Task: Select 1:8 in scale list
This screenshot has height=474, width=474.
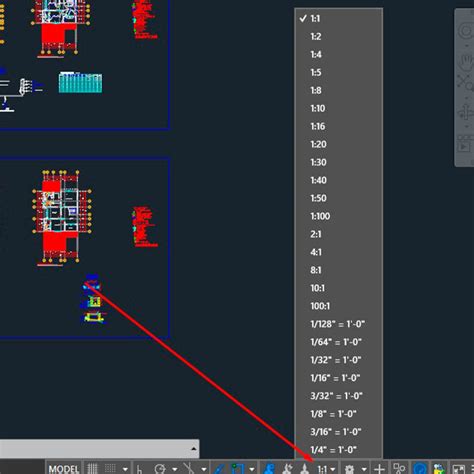Action: pyautogui.click(x=339, y=90)
